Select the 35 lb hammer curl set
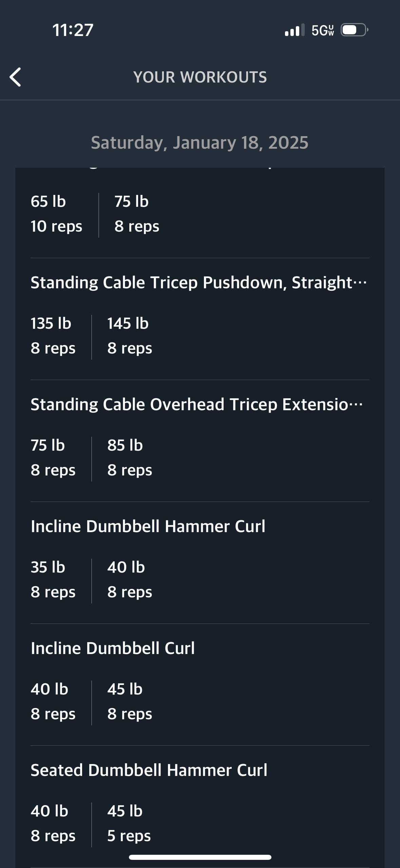The height and width of the screenshot is (868, 400). click(x=53, y=580)
